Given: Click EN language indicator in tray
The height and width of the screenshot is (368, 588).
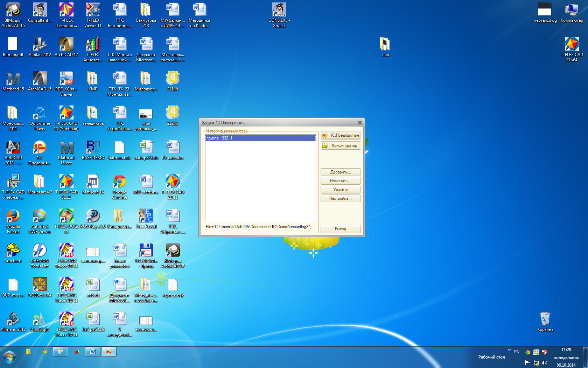Looking at the screenshot, I should click(517, 352).
